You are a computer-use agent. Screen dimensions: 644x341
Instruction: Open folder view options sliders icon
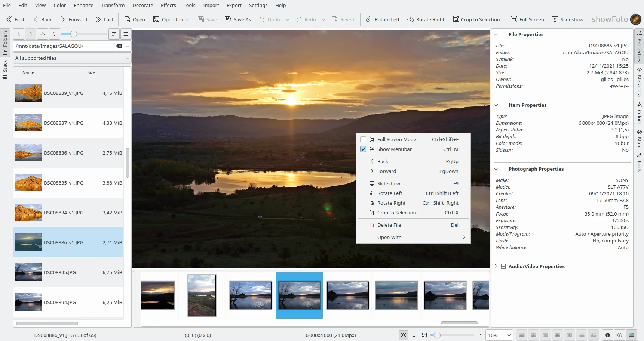[114, 34]
